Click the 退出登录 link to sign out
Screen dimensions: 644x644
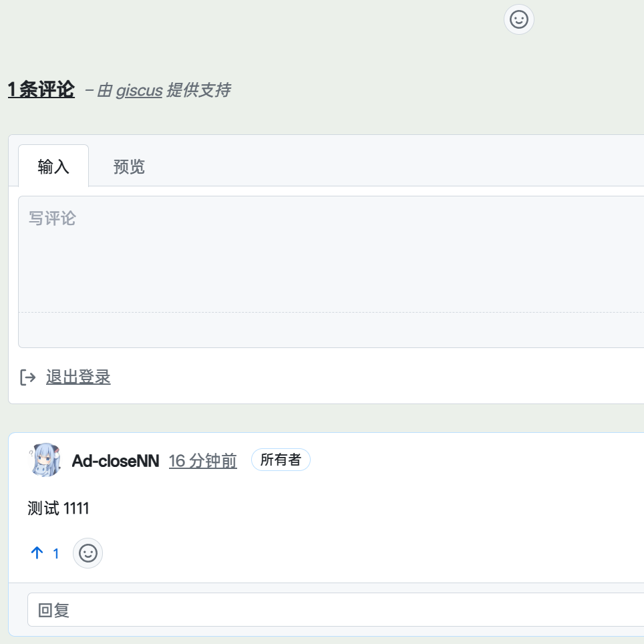(78, 377)
